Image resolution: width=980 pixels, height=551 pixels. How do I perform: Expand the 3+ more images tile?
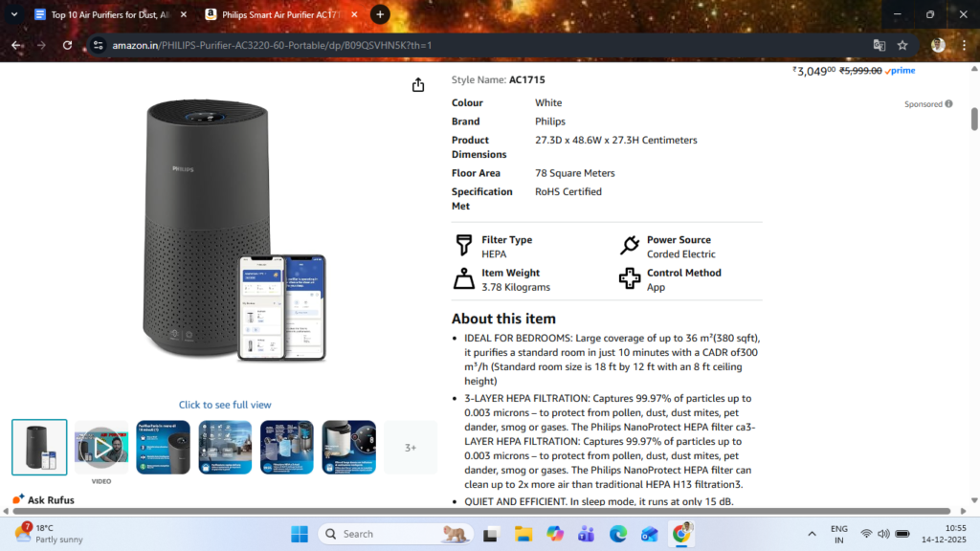tap(411, 448)
